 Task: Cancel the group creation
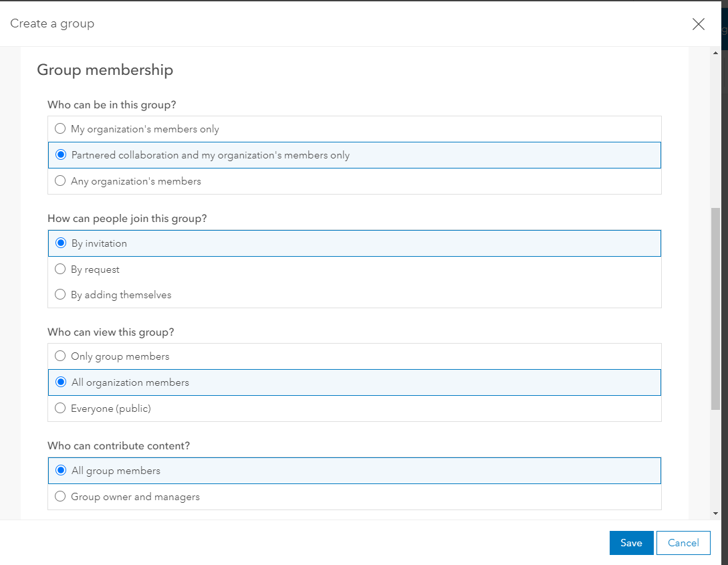[683, 543]
